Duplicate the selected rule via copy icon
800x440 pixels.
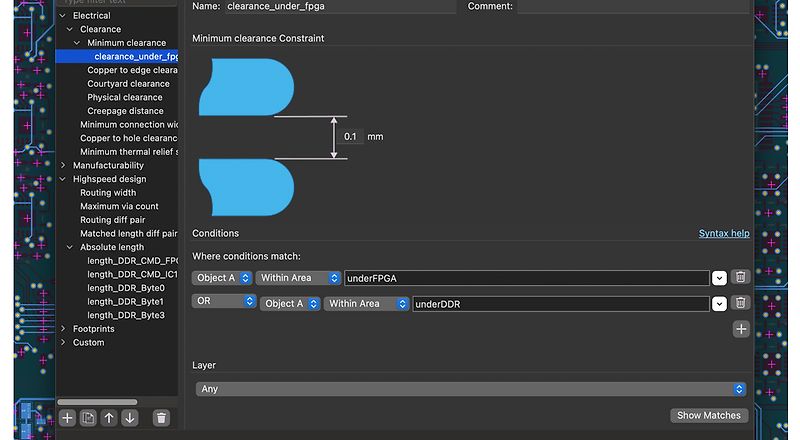88,418
